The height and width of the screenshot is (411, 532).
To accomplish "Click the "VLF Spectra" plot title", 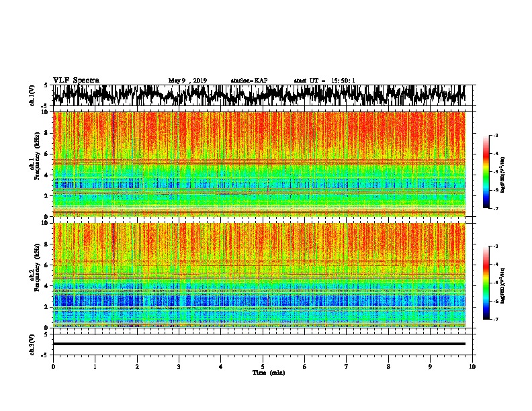I will [76, 81].
